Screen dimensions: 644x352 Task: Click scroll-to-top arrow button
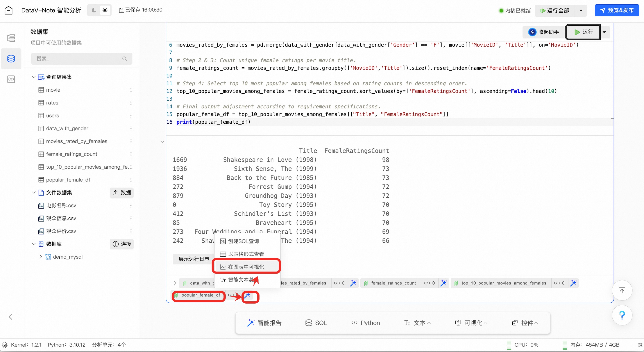(x=622, y=290)
